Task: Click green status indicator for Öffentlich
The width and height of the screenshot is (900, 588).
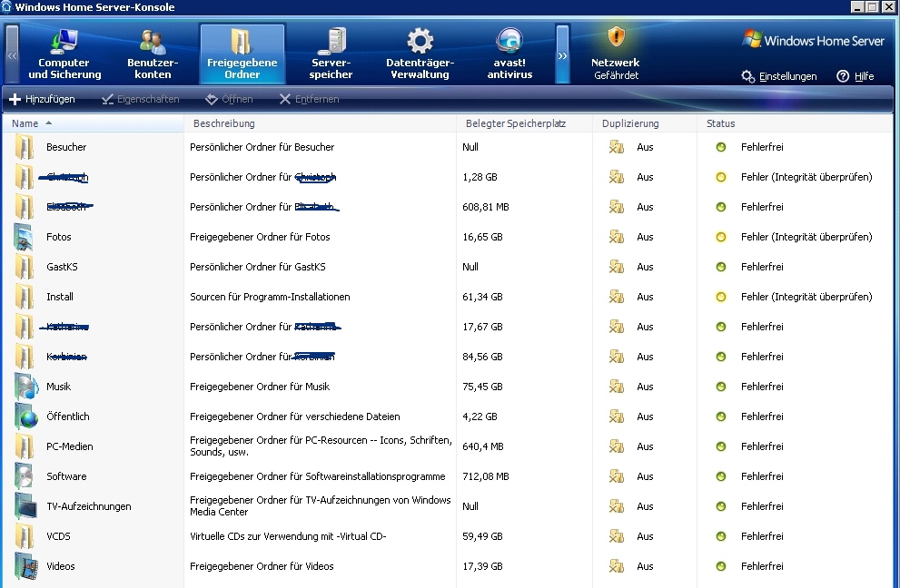Action: (721, 416)
